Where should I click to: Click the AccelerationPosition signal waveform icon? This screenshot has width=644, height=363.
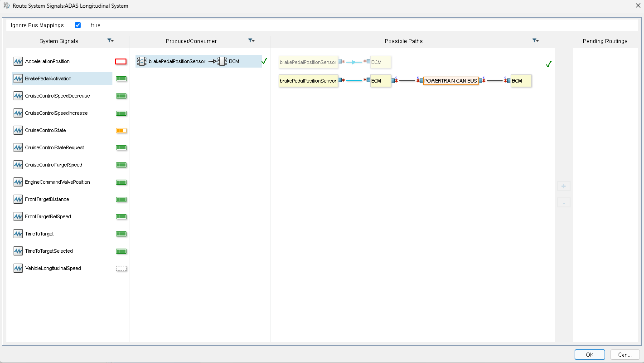18,61
